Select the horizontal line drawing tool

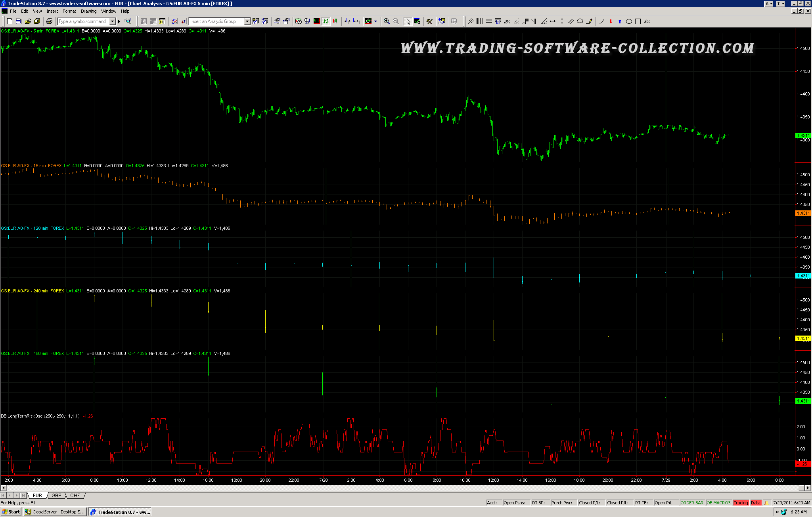pyautogui.click(x=553, y=21)
